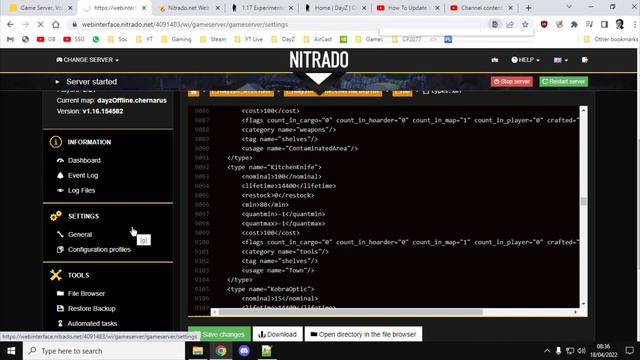Screen dimensions: 640x360
Task: Show hidden system tray icons
Action: 547,351
